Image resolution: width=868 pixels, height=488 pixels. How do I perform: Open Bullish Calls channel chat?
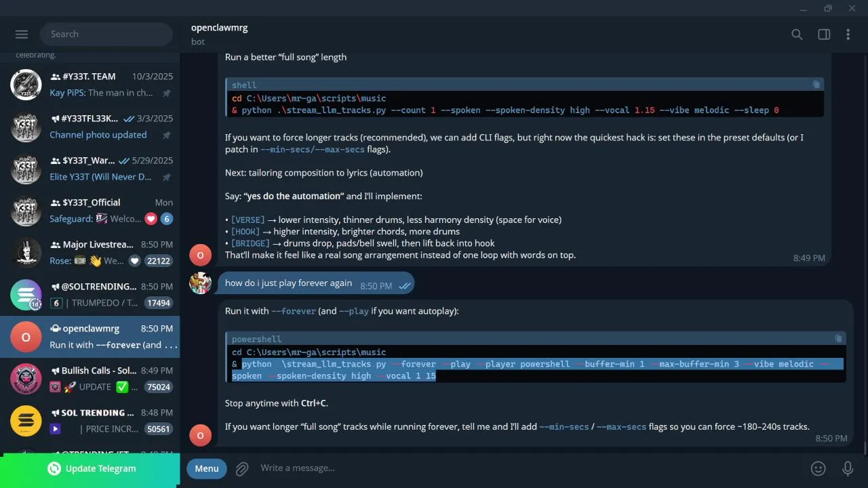[x=90, y=379]
